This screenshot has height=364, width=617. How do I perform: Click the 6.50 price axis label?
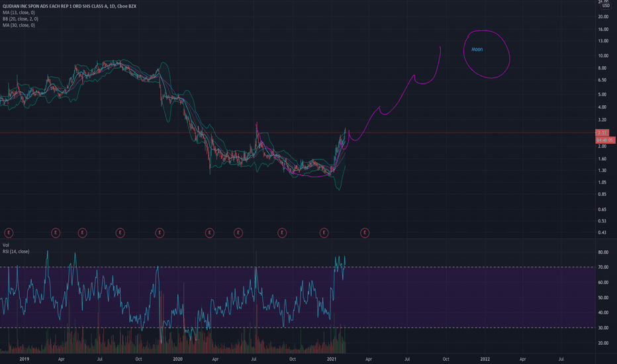pyautogui.click(x=602, y=80)
